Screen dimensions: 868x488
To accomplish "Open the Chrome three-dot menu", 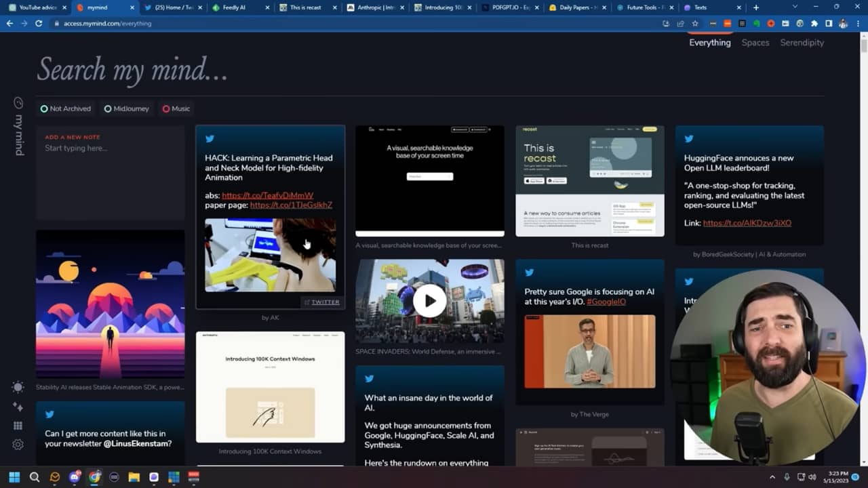I will tap(858, 23).
